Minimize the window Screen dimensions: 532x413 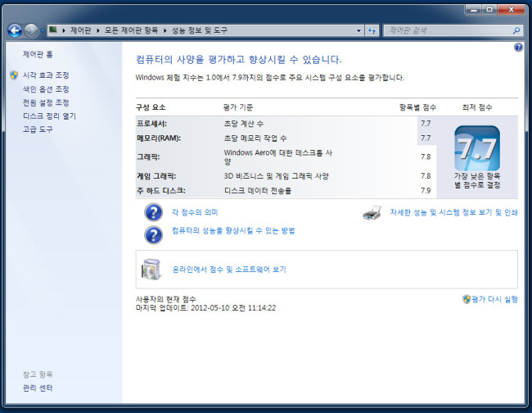click(474, 10)
